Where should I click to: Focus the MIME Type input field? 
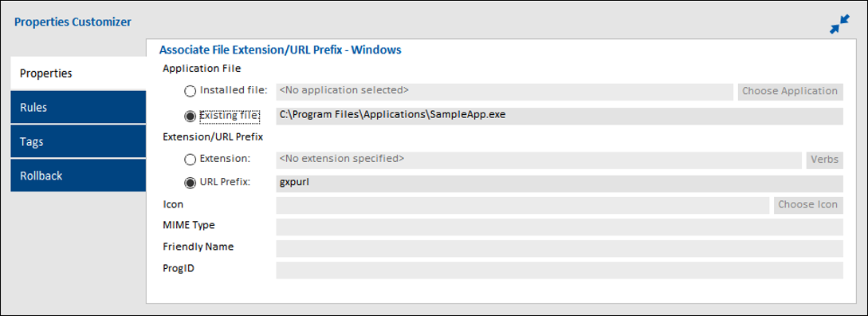[x=559, y=227]
